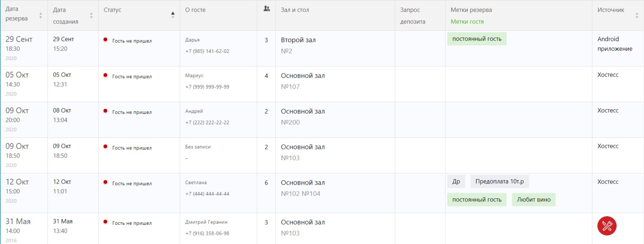Click the О госте column header
This screenshot has height=244, width=644.
[195, 10]
